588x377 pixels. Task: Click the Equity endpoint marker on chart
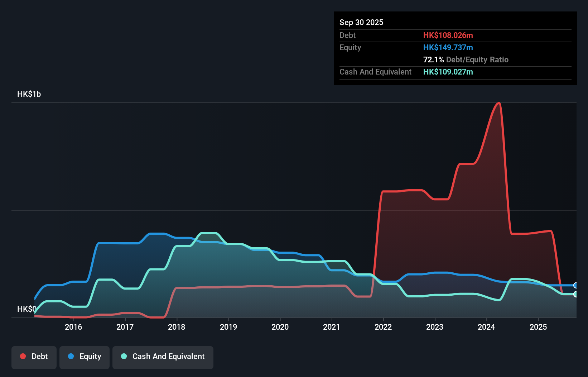576,285
